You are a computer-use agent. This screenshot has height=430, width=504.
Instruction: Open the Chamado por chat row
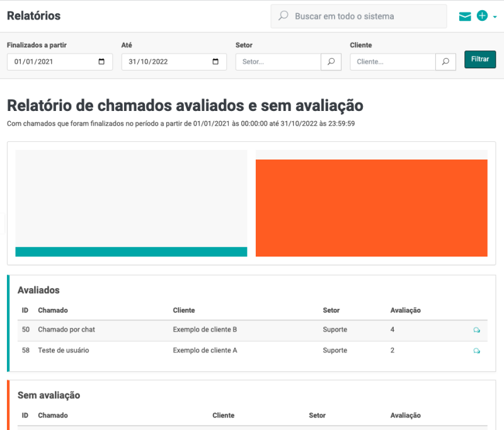click(x=66, y=330)
